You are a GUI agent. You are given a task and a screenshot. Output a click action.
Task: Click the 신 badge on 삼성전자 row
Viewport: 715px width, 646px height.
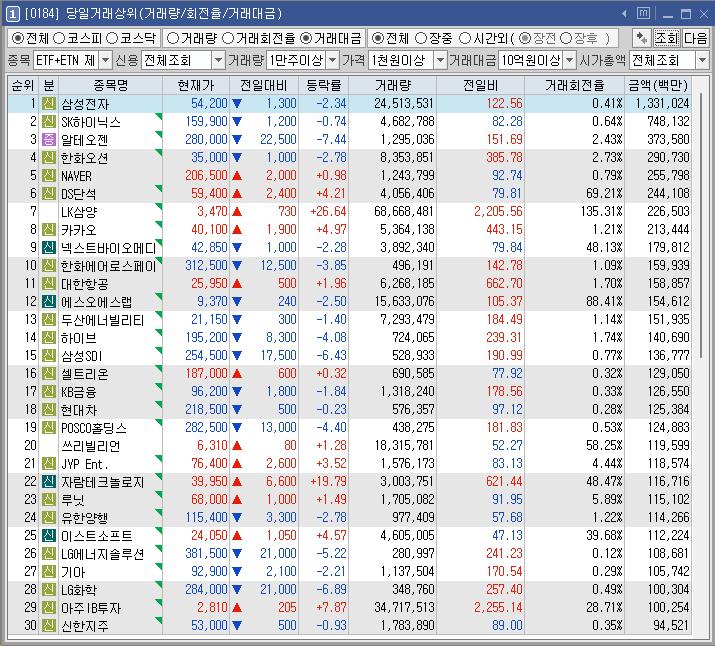pos(48,104)
